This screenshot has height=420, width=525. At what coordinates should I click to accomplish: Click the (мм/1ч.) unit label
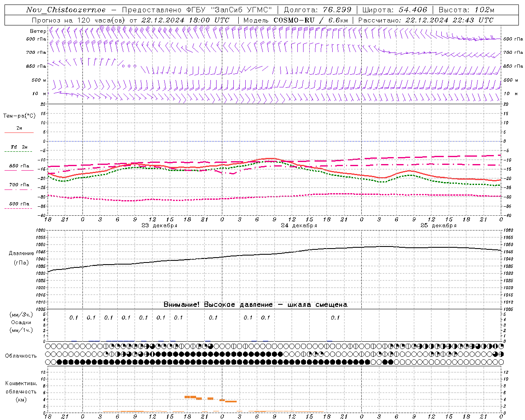pos(21,330)
